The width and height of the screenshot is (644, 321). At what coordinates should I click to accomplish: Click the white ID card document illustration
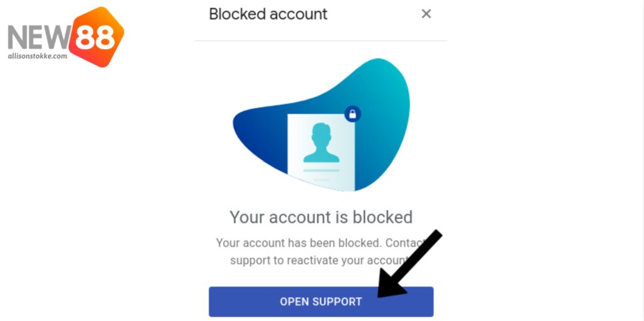click(321, 152)
